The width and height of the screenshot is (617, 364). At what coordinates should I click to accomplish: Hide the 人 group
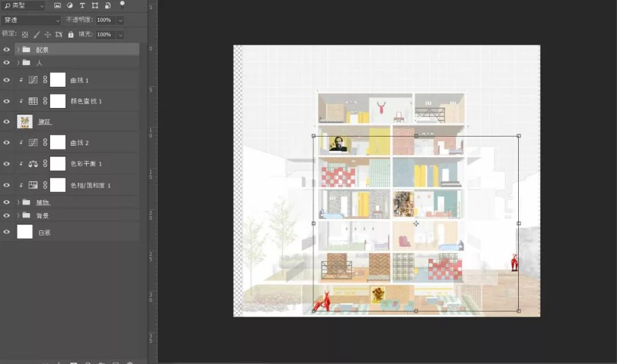point(6,62)
